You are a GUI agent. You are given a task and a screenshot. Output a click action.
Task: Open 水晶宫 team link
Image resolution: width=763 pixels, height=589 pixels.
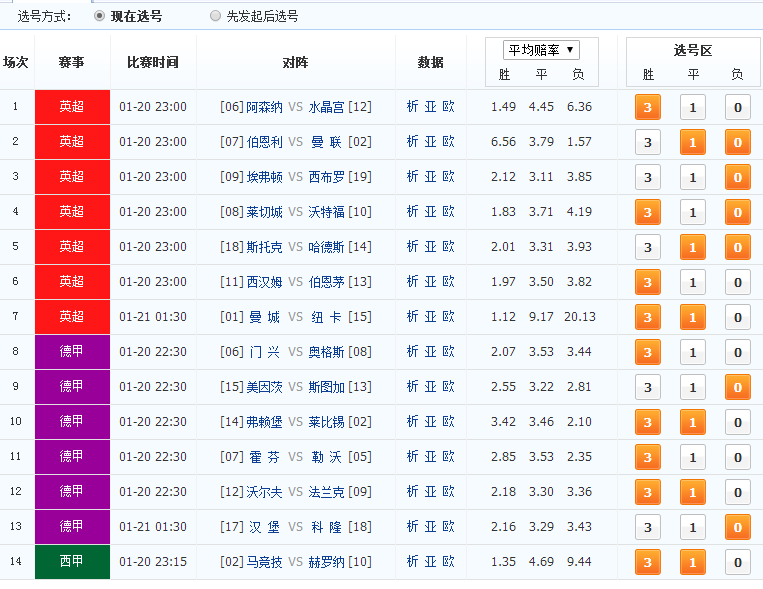click(x=327, y=107)
